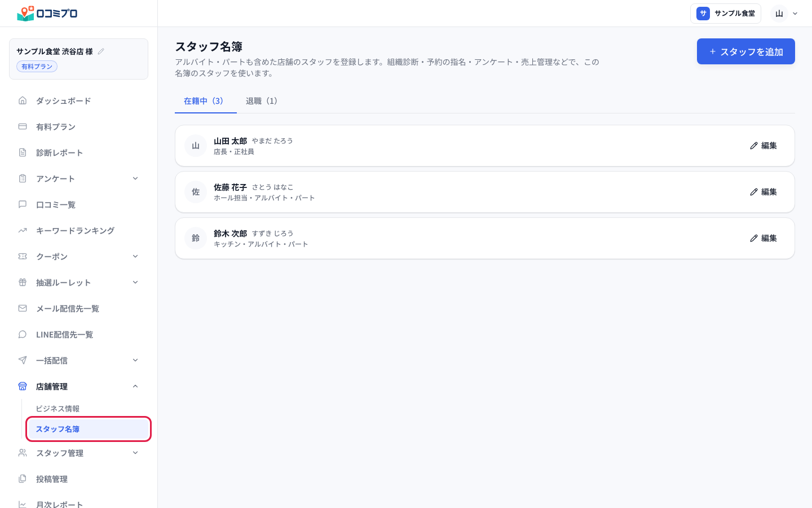812x508 pixels.
Task: Click the store icon for 店舗管理
Action: click(23, 386)
